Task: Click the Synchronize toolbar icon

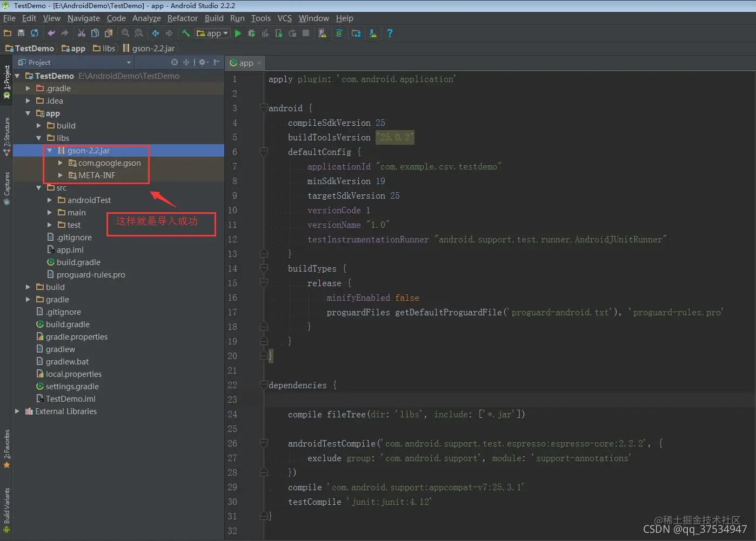Action: [35, 33]
